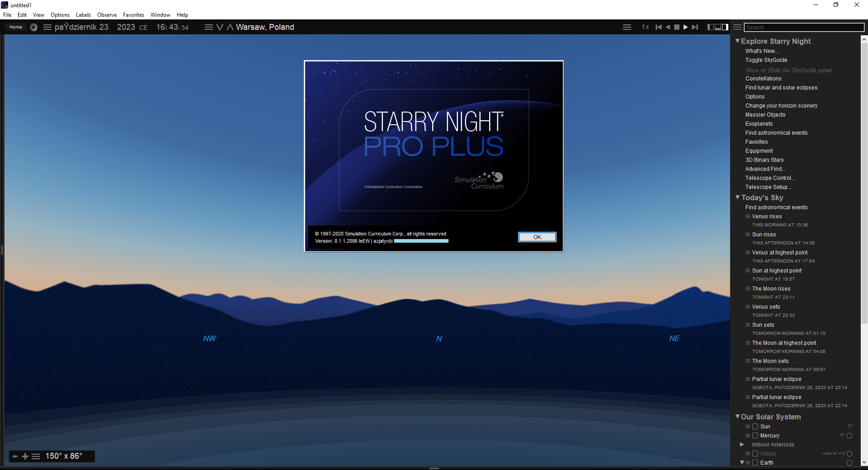Click inside the Search field
The height and width of the screenshot is (470, 868).
804,28
